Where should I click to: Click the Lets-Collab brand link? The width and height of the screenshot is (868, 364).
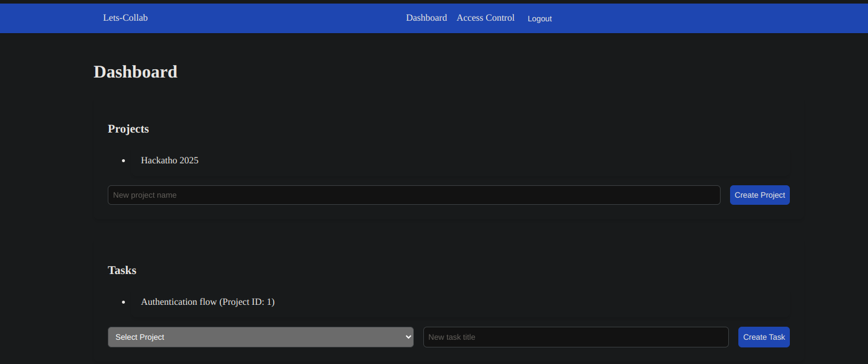[x=125, y=18]
